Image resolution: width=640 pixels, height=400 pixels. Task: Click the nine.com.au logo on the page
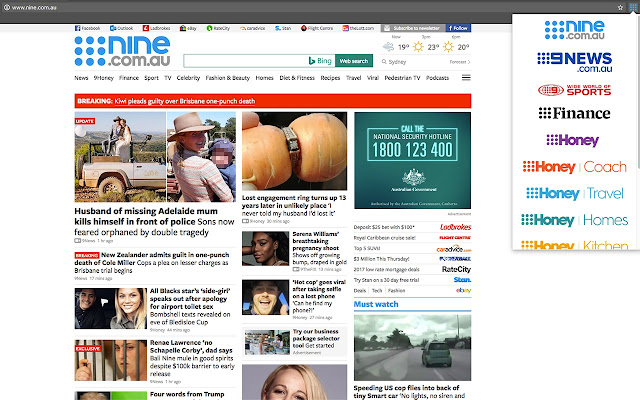click(122, 51)
